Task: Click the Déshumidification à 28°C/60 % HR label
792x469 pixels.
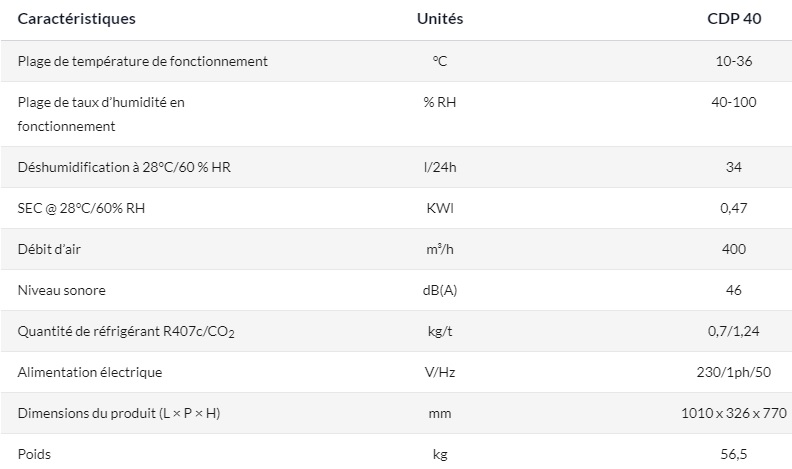Action: (x=124, y=167)
